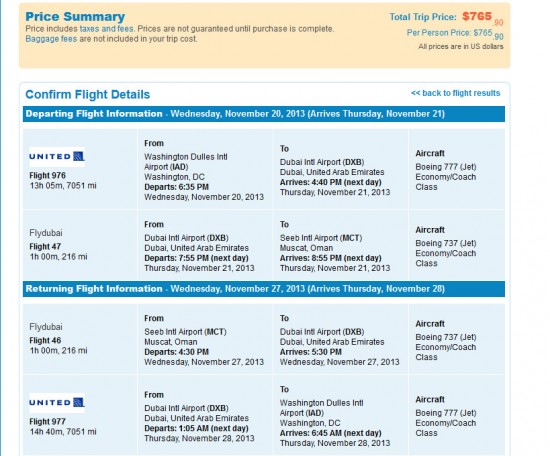Click Boeing 737 aircraft on Flight 47

(x=446, y=243)
